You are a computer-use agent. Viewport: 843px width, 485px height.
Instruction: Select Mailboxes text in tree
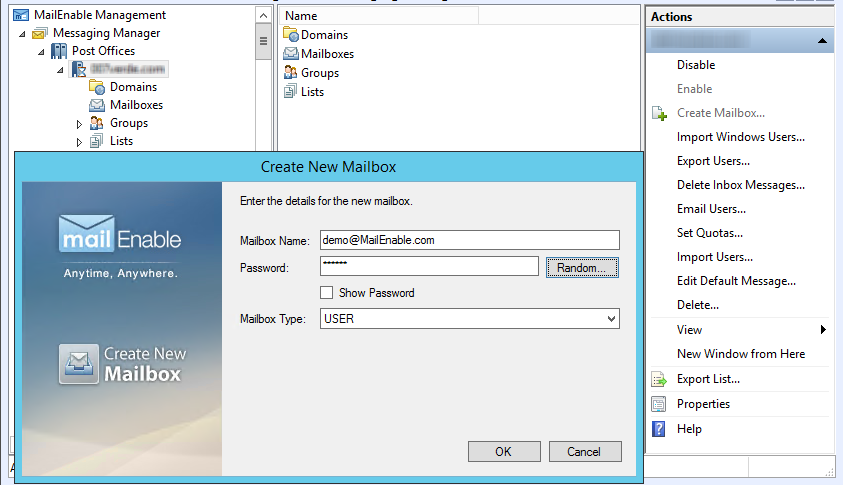tap(136, 105)
